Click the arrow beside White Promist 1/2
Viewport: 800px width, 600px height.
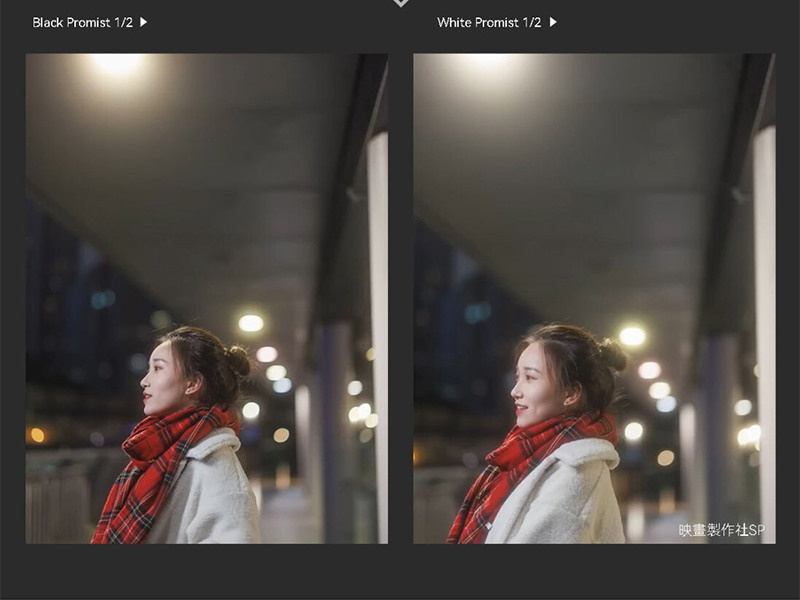tap(553, 22)
